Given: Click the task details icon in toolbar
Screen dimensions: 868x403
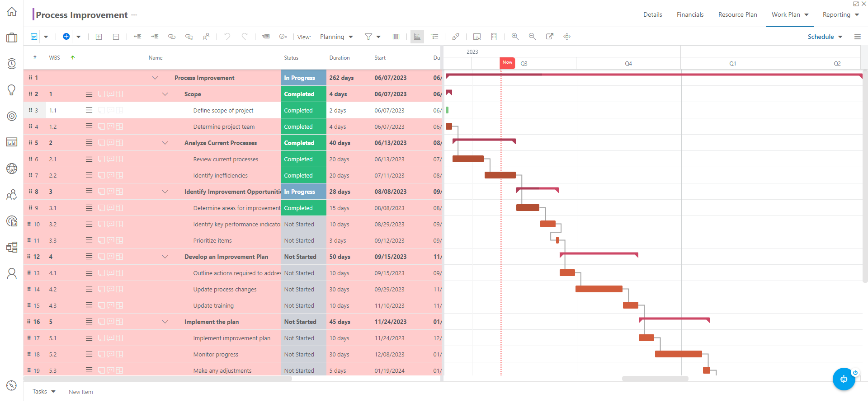Looking at the screenshot, I should tap(266, 37).
